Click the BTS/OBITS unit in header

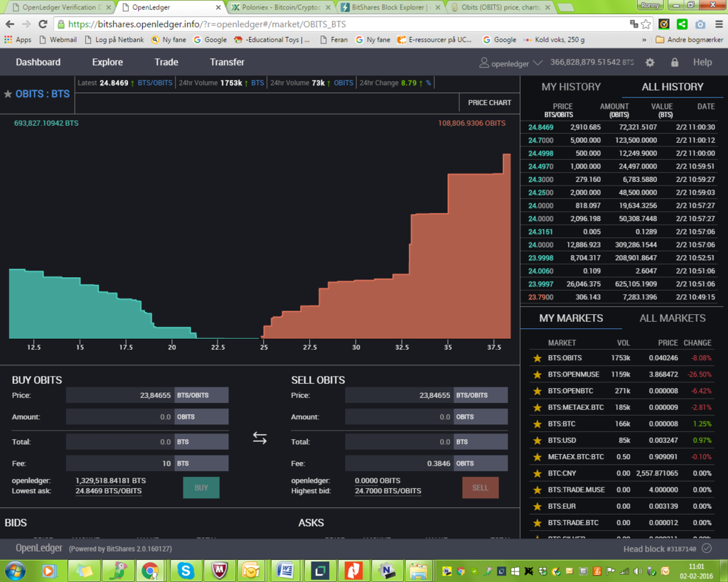pos(155,83)
